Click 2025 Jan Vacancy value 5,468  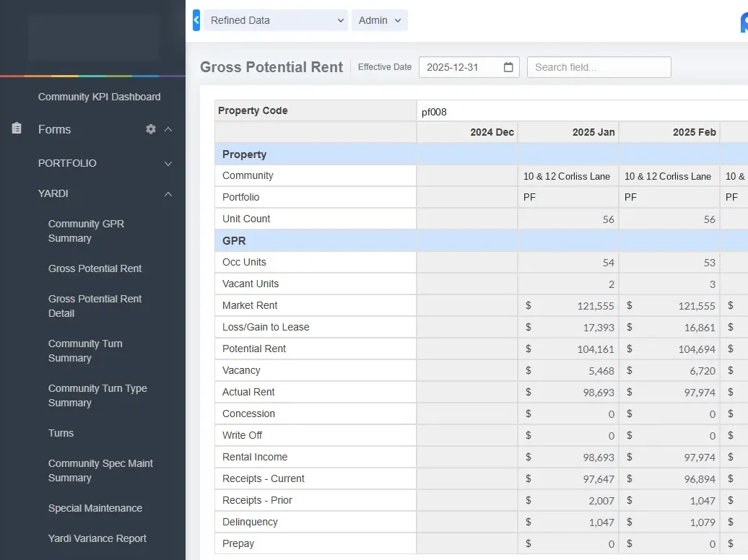[601, 371]
